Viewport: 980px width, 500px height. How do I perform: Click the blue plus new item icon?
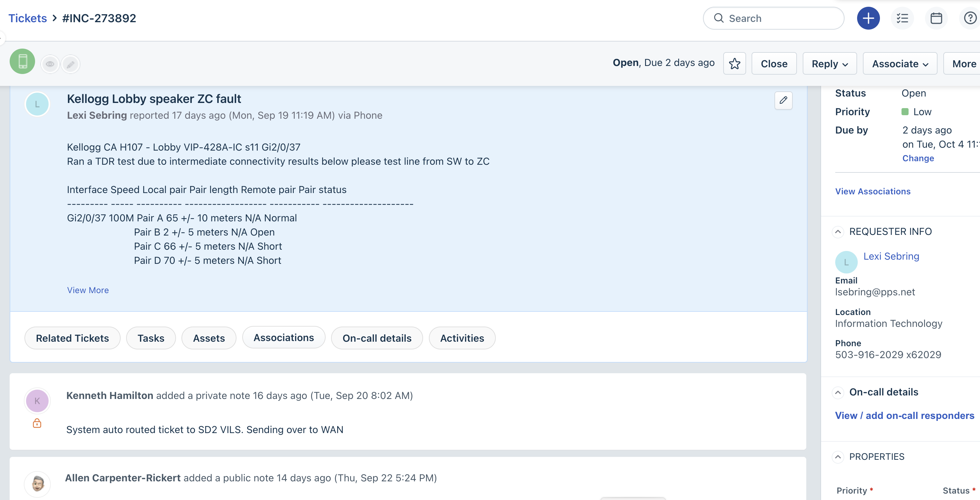point(868,18)
